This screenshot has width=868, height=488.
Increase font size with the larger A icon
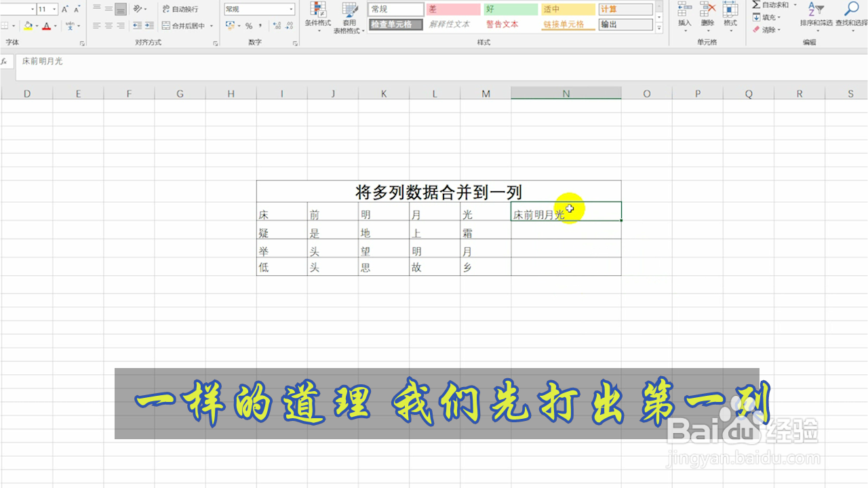65,9
